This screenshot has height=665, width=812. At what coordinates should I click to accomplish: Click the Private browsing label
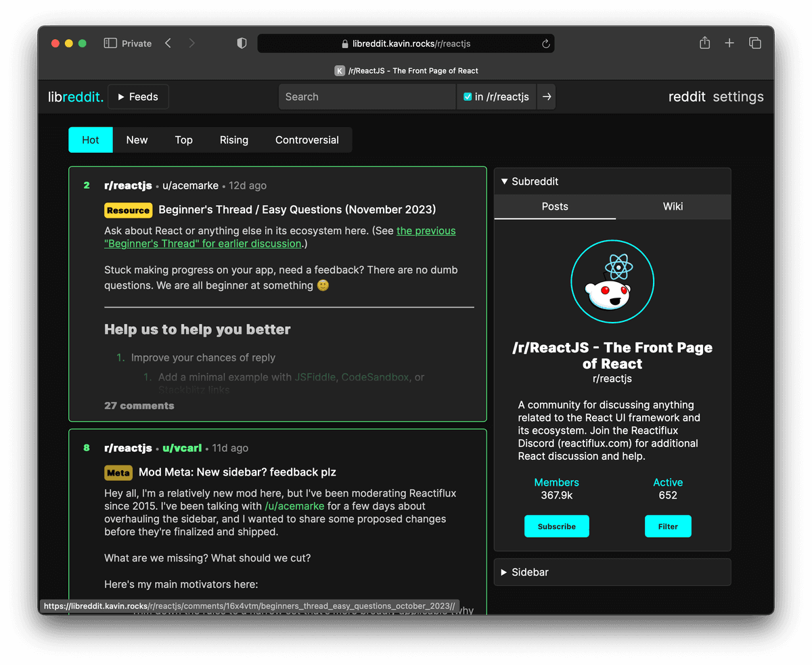click(137, 43)
